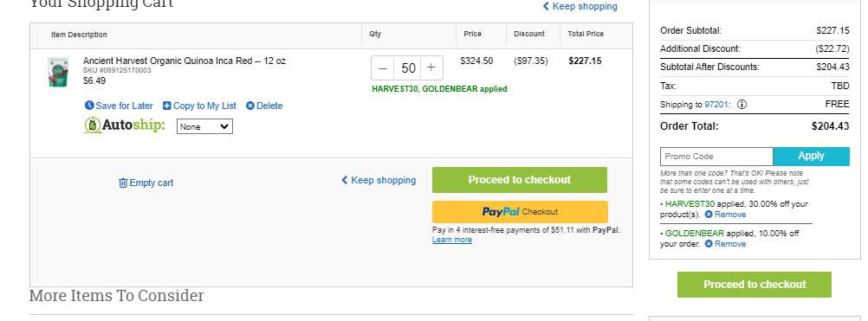Click the Copy to My List plus icon
This screenshot has width=868, height=321.
(166, 106)
